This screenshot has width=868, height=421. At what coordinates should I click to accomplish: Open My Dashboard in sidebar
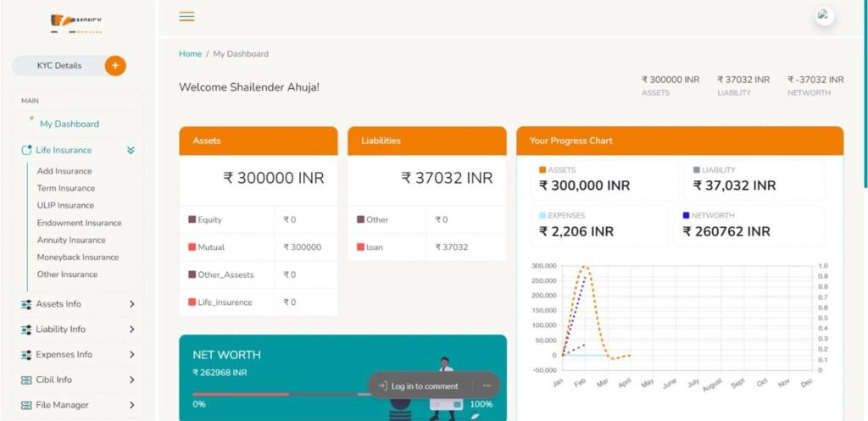70,124
